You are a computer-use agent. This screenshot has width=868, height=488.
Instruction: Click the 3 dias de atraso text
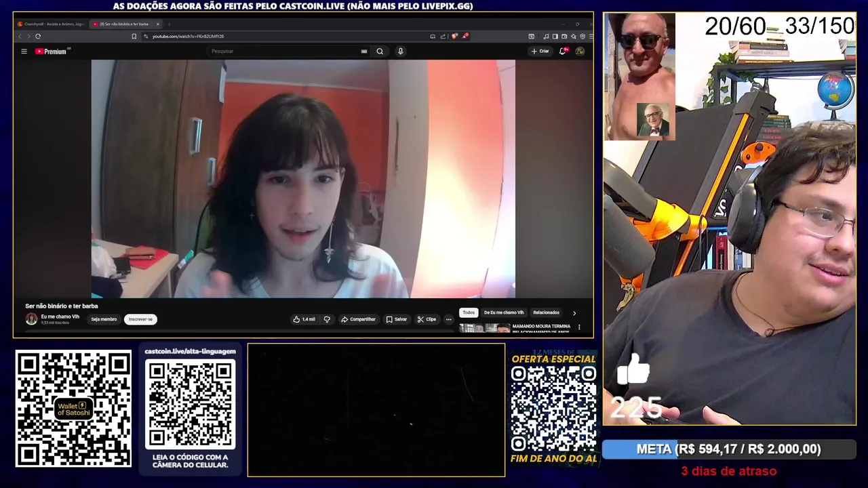729,471
